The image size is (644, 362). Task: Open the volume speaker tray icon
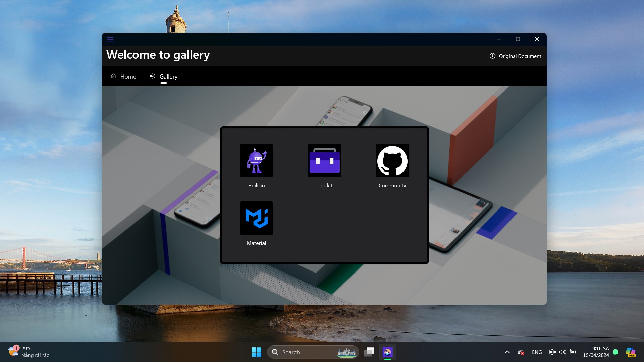[x=562, y=352]
